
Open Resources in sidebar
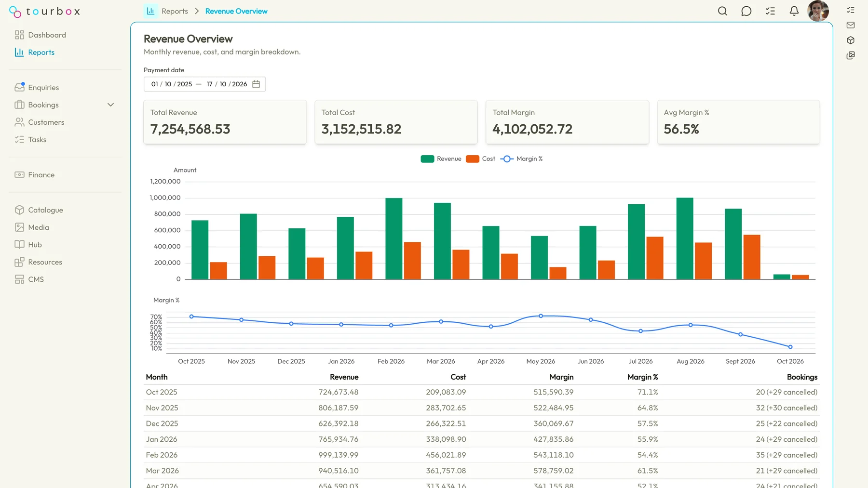click(x=38, y=262)
